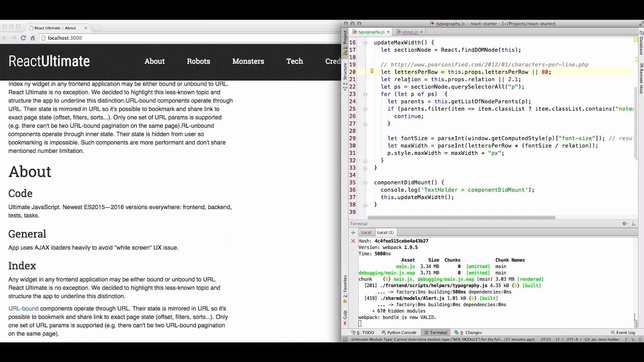644x362 pixels.
Task: Close the typography.js editor tab
Action: pos(388,32)
